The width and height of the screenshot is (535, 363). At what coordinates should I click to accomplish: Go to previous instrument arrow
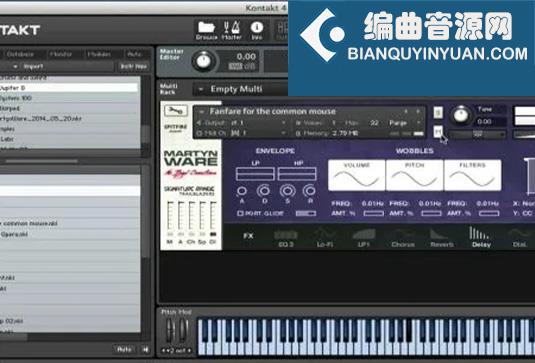click(406, 111)
